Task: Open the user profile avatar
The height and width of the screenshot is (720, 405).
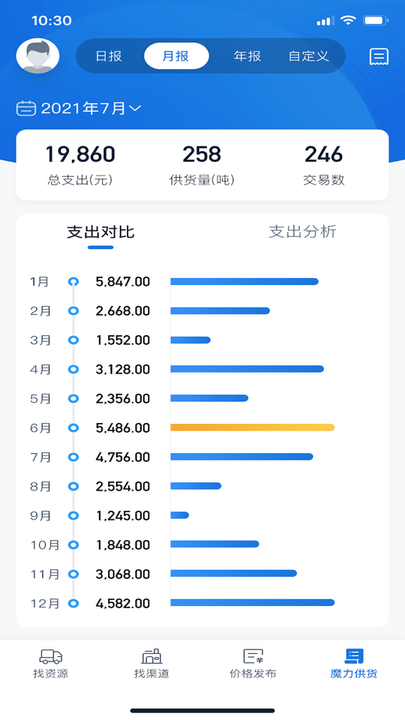Action: point(38,56)
